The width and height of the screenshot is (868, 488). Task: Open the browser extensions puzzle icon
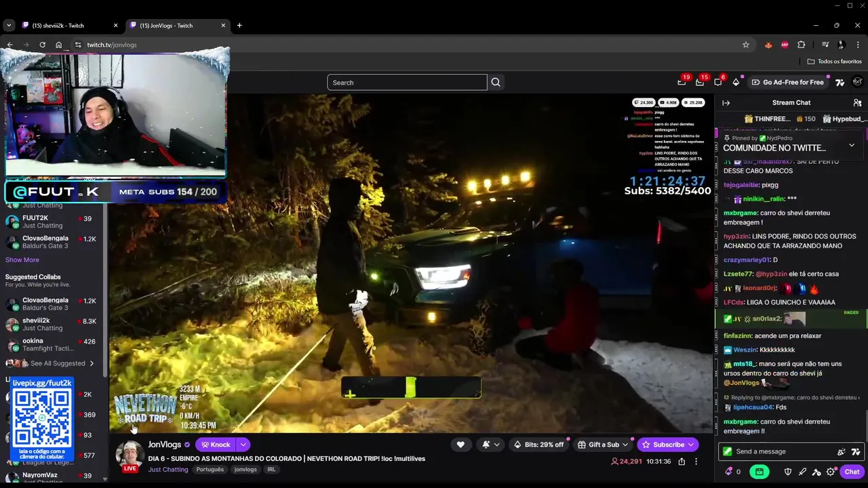click(801, 45)
